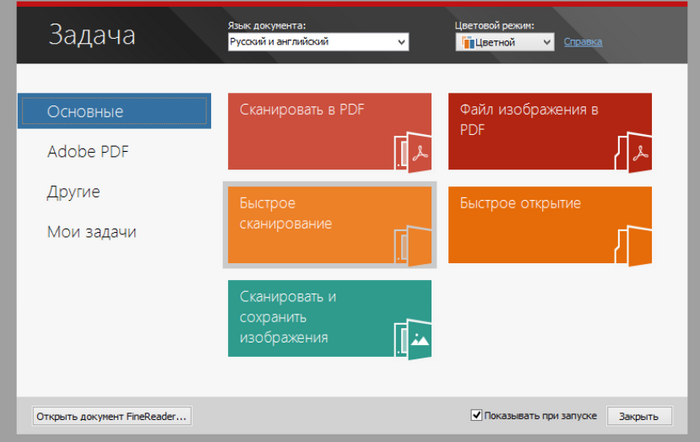The width and height of the screenshot is (700, 442).
Task: Start the Сканировать в PDF task
Action: tap(329, 131)
